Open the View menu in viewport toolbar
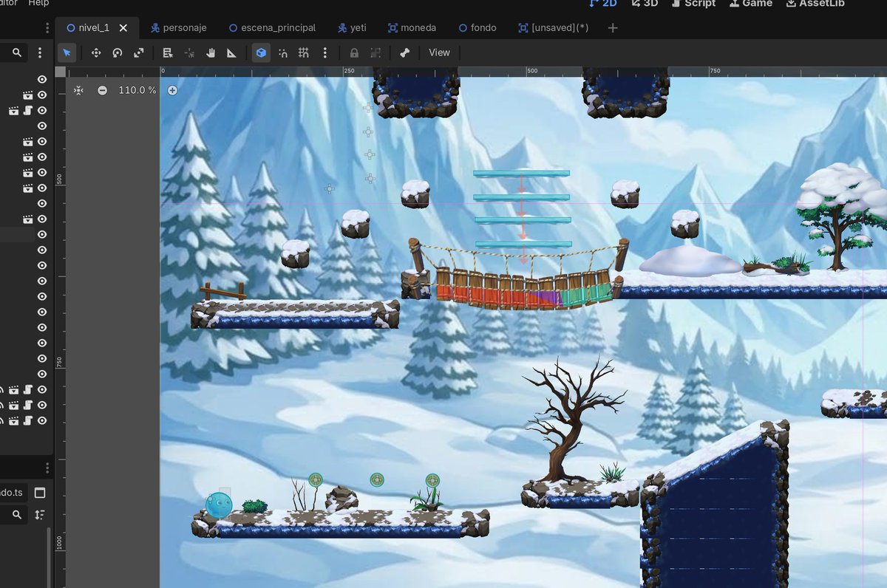The height and width of the screenshot is (588, 887). (x=439, y=52)
